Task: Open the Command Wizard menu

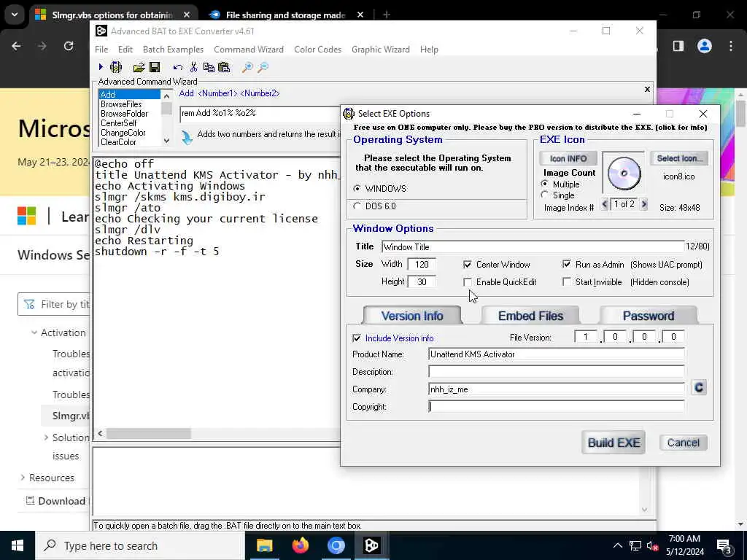Action: click(x=249, y=49)
